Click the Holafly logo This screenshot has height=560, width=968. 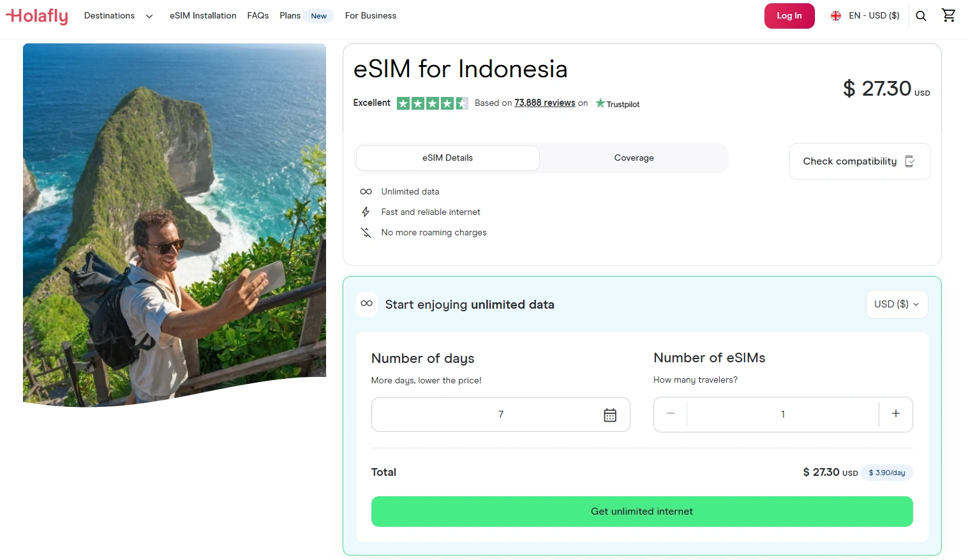click(x=37, y=16)
